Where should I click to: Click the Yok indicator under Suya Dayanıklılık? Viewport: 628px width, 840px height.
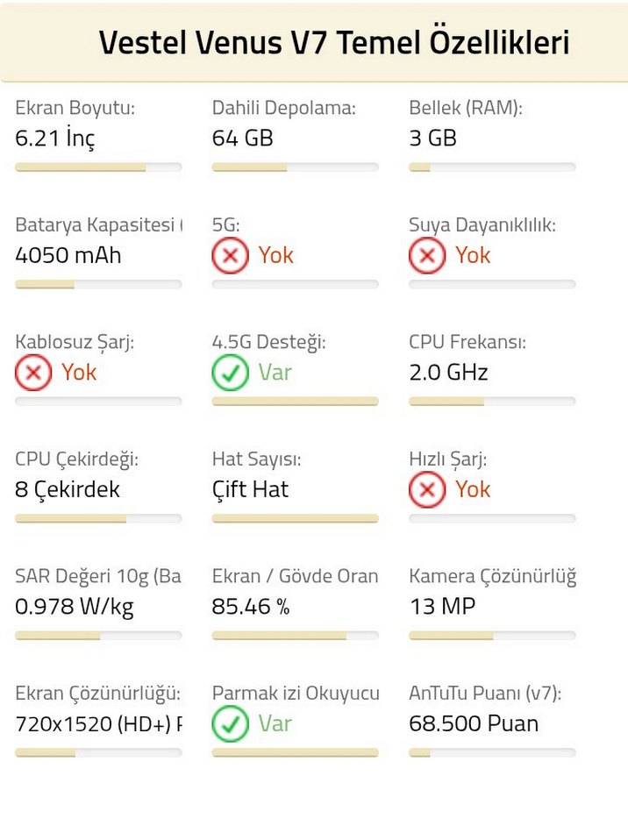[x=473, y=255]
